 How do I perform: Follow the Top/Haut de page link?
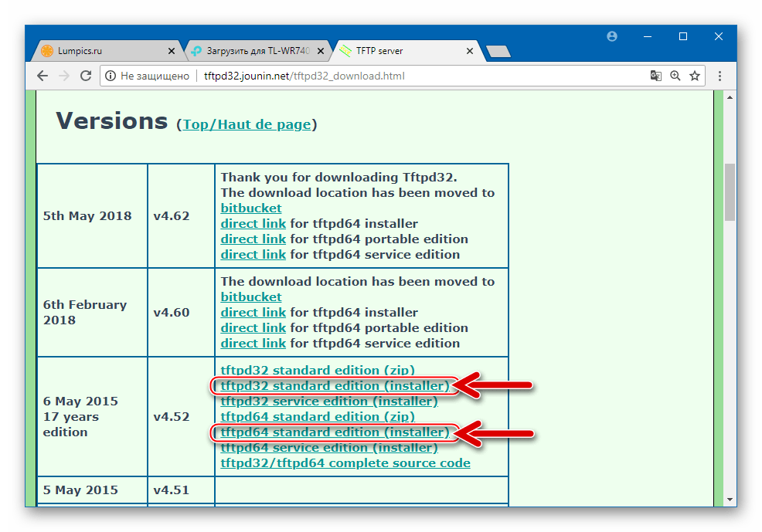coord(247,125)
